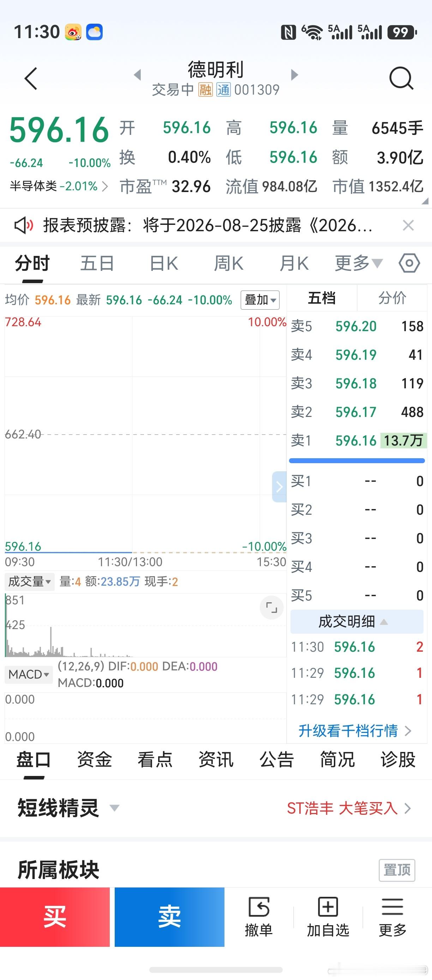Tap the 卖4 row price 596.19

356,354
